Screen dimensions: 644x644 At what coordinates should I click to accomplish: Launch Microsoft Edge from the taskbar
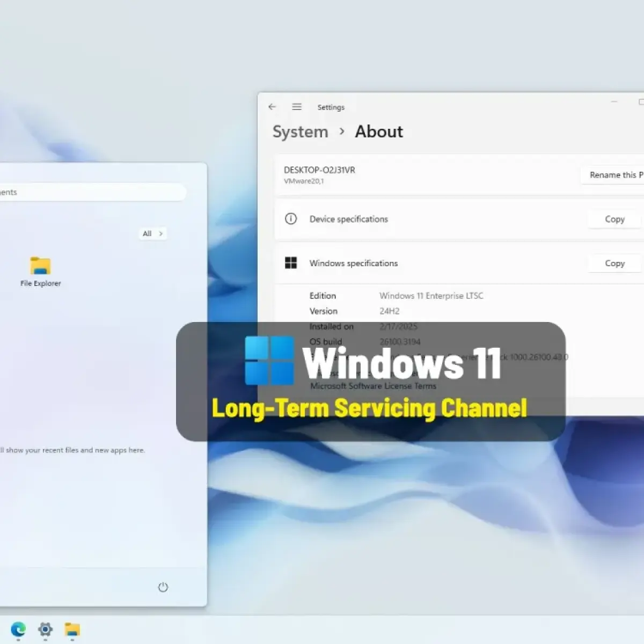18,629
